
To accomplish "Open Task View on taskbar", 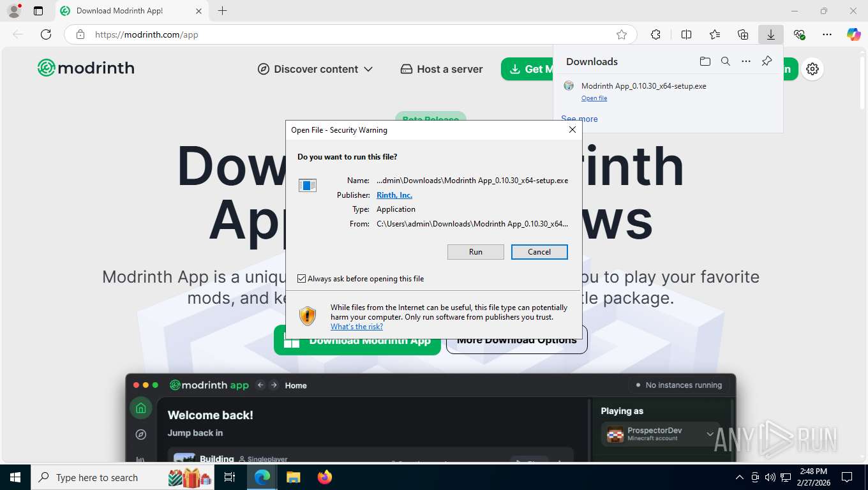I will [230, 477].
